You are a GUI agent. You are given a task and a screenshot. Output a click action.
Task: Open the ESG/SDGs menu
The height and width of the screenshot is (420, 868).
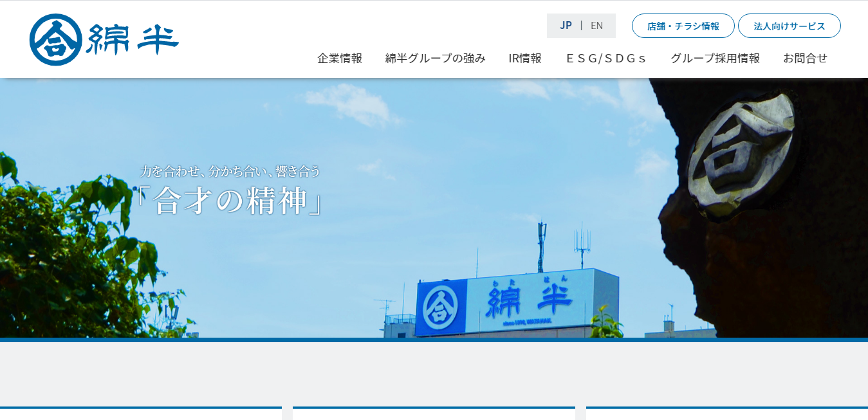tap(606, 59)
